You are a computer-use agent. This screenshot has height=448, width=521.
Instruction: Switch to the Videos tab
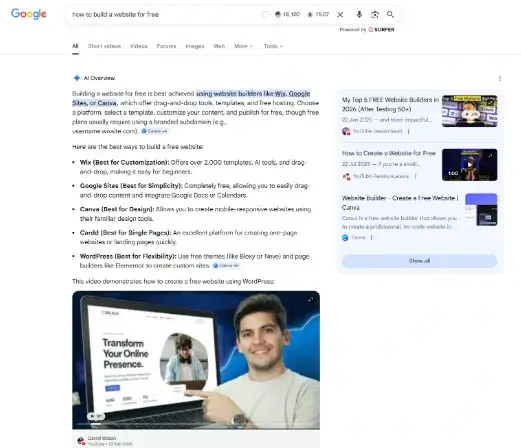click(139, 46)
